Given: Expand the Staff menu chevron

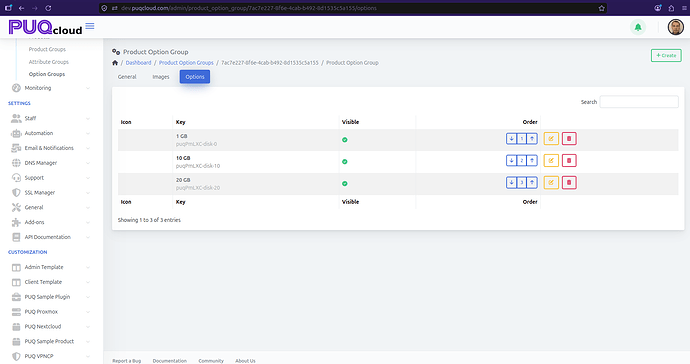Looking at the screenshot, I should 88,118.
